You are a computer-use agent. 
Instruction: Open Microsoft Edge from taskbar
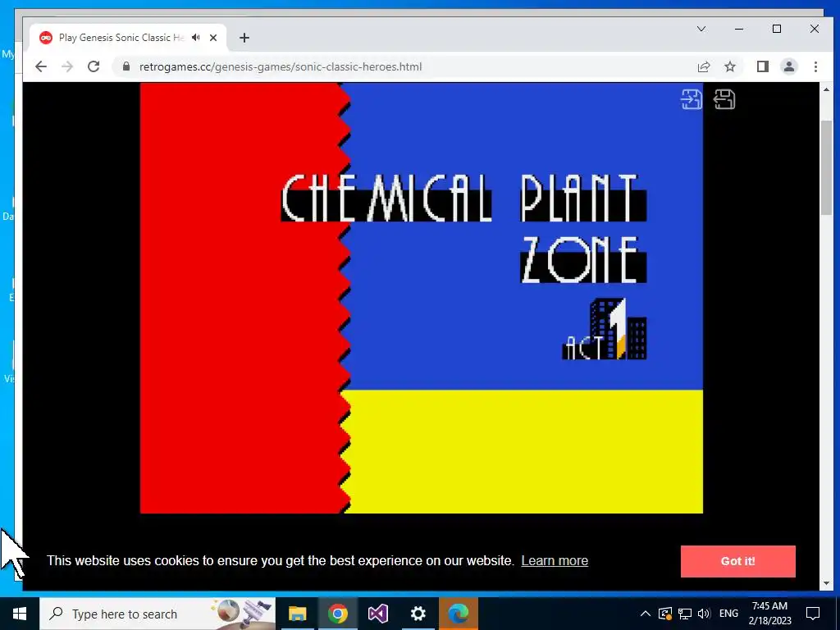click(458, 614)
